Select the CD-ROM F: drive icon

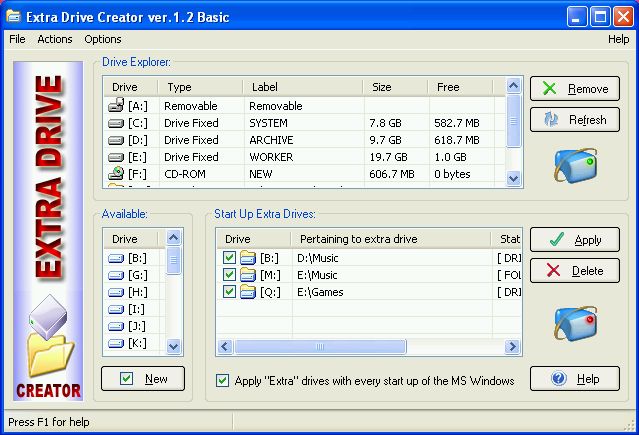116,174
